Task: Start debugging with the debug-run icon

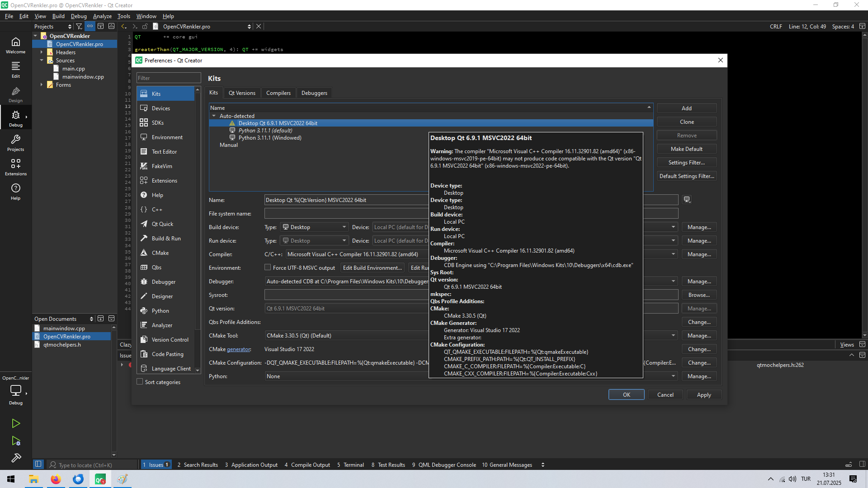Action: pyautogui.click(x=16, y=441)
